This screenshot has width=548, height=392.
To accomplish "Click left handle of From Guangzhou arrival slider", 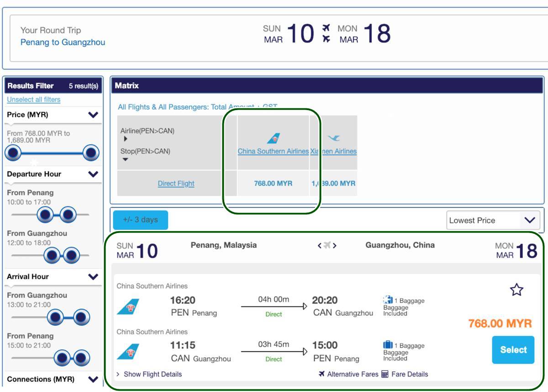I will pos(55,317).
